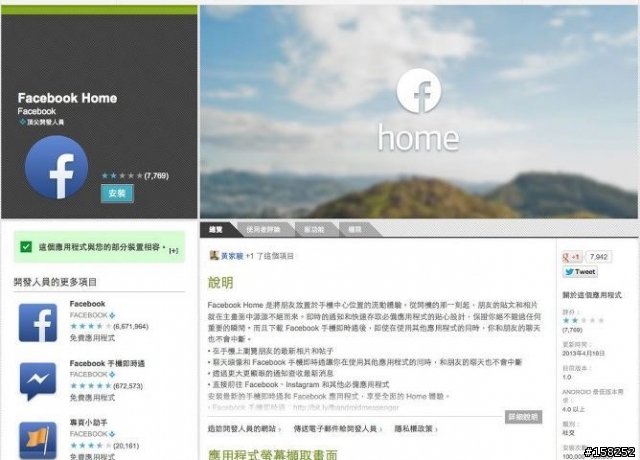Click the (6,671,964) rating count
The width and height of the screenshot is (640, 460).
point(131,327)
